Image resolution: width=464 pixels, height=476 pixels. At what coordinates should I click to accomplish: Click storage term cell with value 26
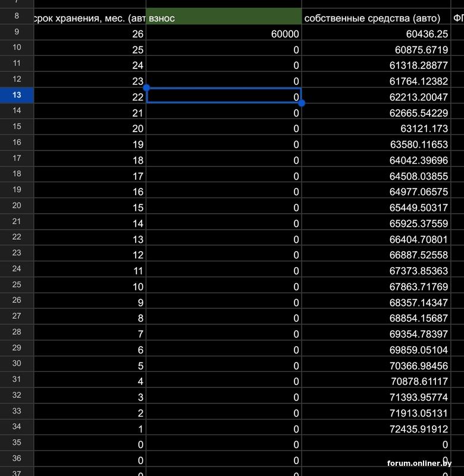(x=90, y=32)
